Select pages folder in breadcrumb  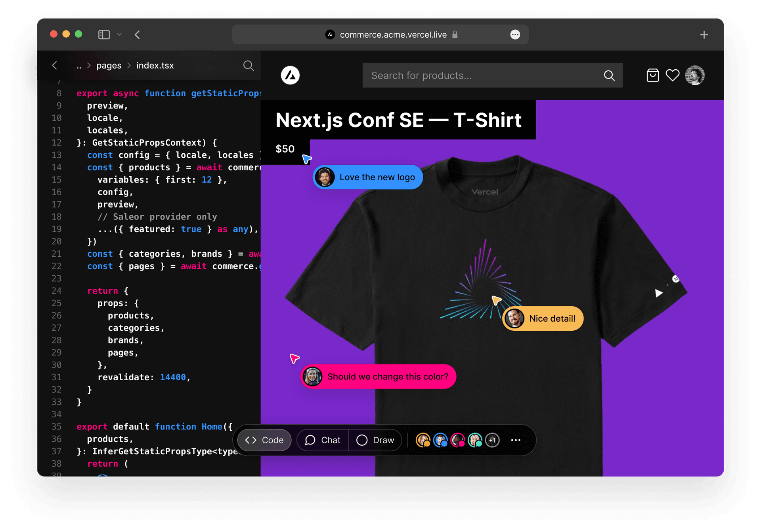click(x=109, y=66)
